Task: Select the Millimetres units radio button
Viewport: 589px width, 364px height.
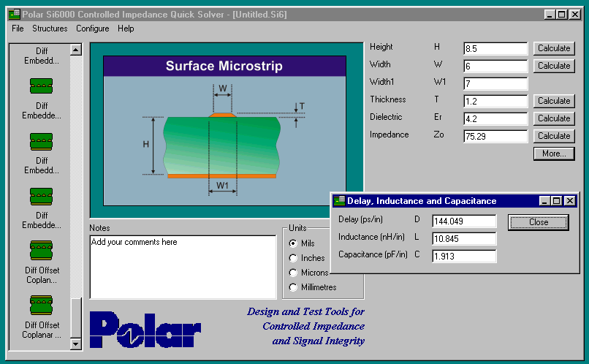Action: click(x=293, y=287)
